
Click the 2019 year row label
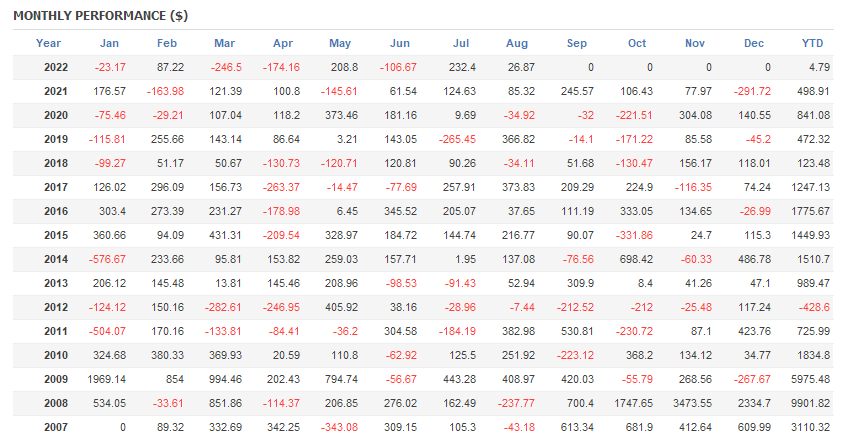coord(58,138)
